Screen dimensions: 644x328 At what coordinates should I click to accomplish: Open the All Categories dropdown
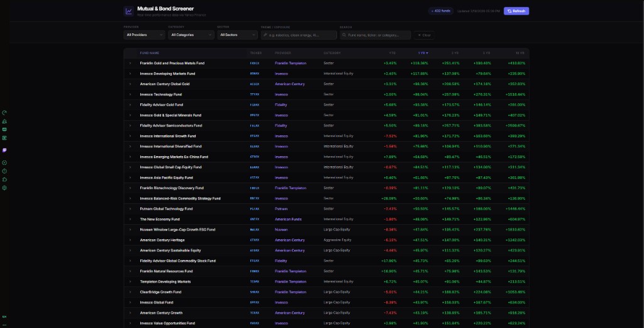[191, 35]
